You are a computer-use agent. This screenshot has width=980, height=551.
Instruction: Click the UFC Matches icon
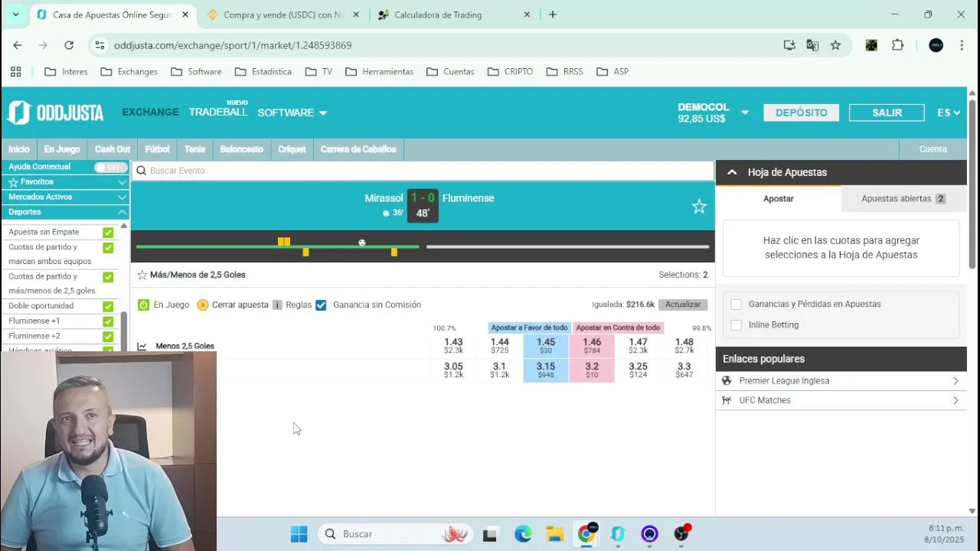click(727, 400)
